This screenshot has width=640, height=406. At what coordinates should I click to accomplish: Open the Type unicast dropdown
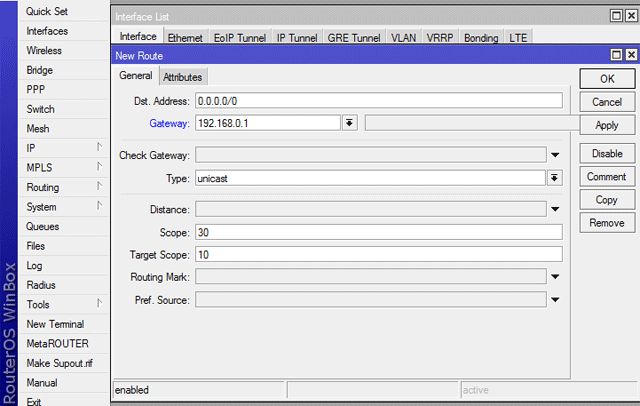(x=554, y=178)
